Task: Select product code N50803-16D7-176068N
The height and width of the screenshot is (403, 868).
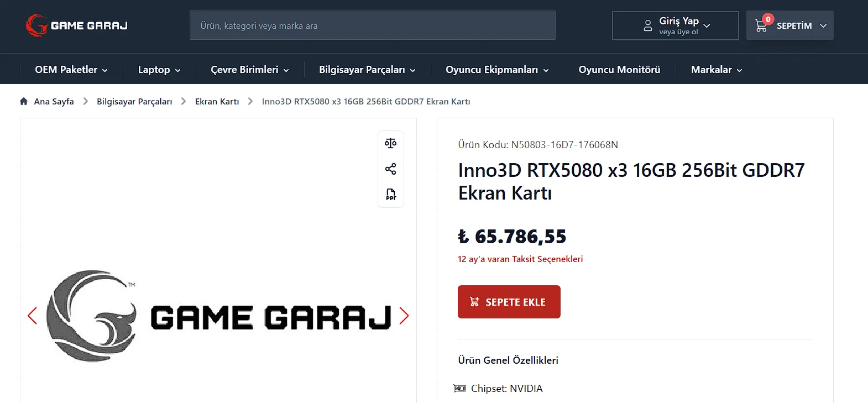Action: (x=564, y=145)
